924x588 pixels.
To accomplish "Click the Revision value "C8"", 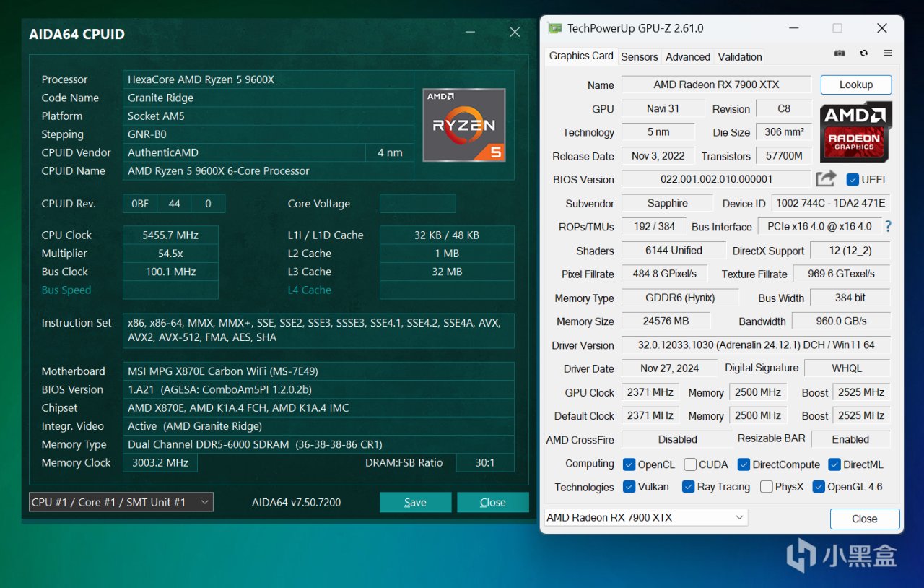I will point(784,108).
